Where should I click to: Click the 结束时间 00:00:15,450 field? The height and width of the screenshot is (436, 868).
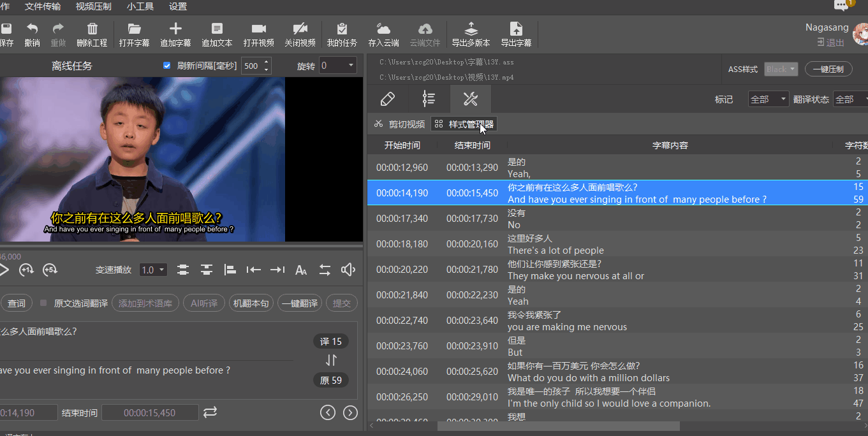click(150, 412)
